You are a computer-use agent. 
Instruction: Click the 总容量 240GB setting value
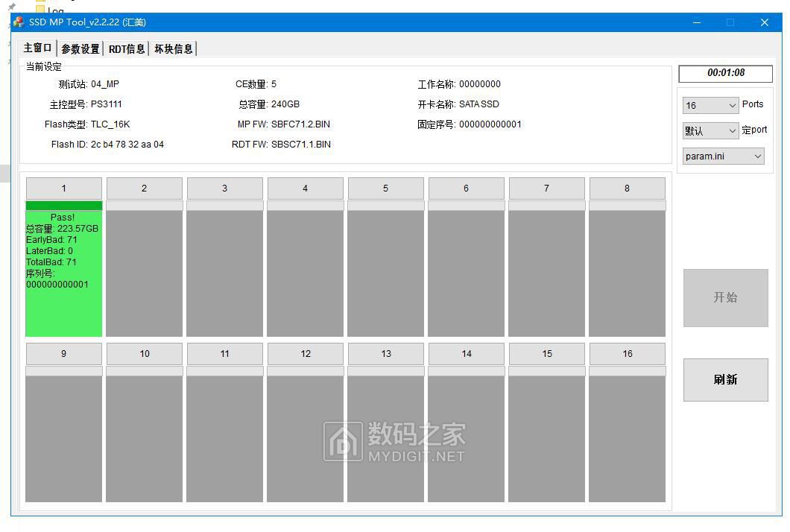tap(285, 104)
